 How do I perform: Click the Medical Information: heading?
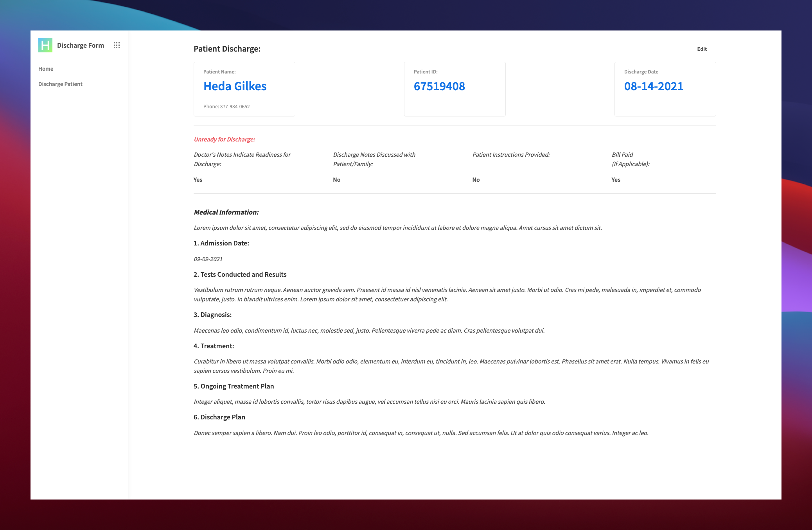coord(226,212)
